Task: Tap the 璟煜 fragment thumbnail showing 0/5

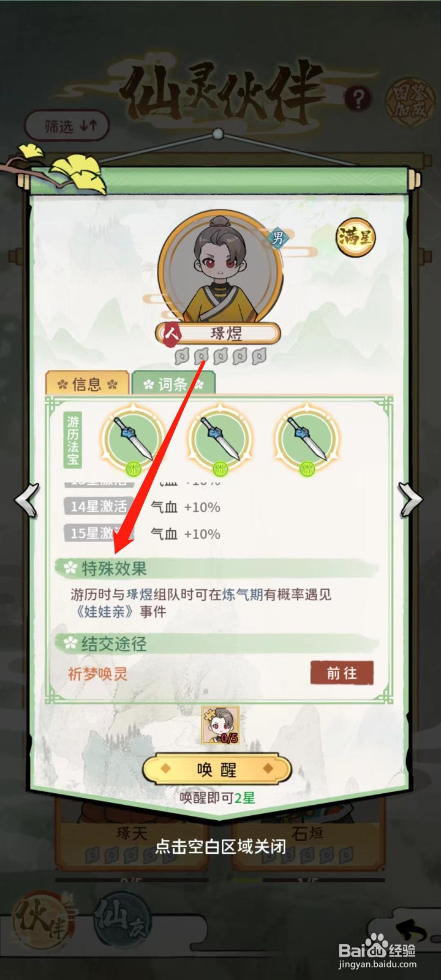Action: click(x=221, y=726)
